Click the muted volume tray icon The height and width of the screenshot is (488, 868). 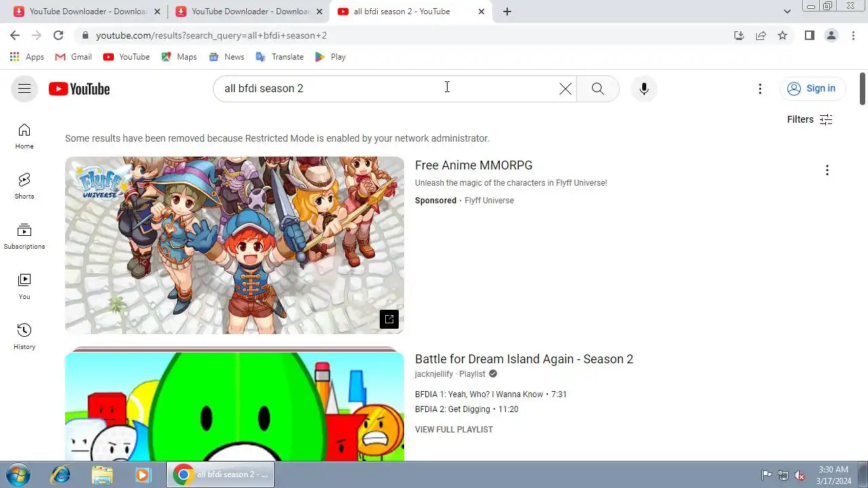(x=800, y=475)
